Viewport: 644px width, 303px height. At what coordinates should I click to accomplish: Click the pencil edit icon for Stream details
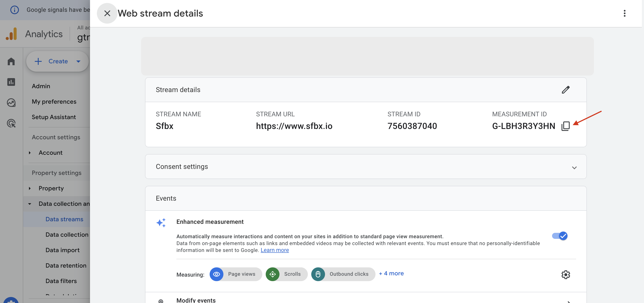(x=566, y=90)
